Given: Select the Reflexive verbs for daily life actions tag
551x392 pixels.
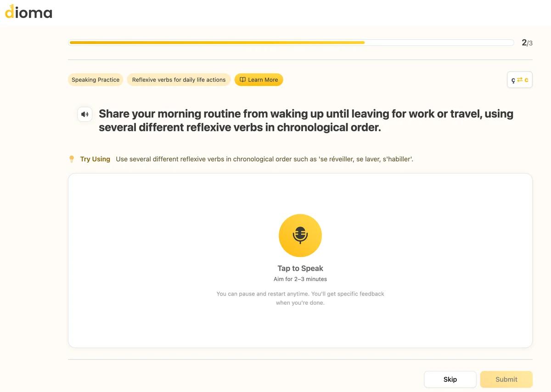Looking at the screenshot, I should pyautogui.click(x=179, y=80).
